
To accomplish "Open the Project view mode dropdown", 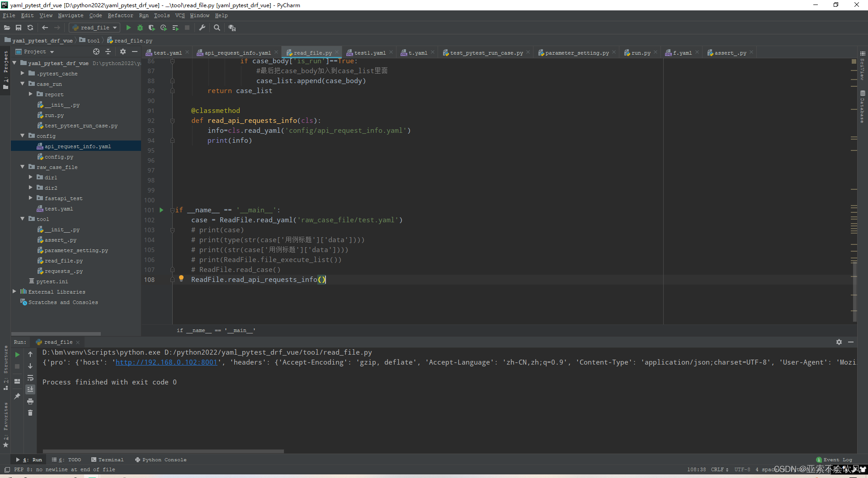I will tap(39, 52).
